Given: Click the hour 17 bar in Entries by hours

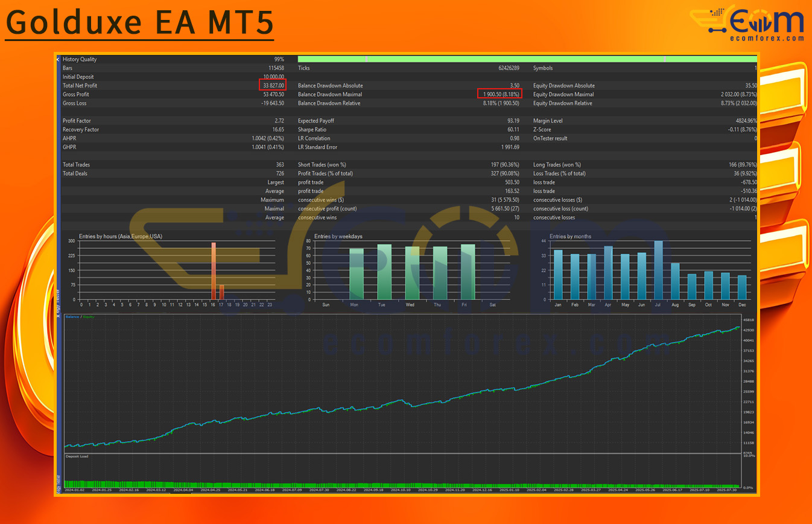Looking at the screenshot, I should [221, 292].
